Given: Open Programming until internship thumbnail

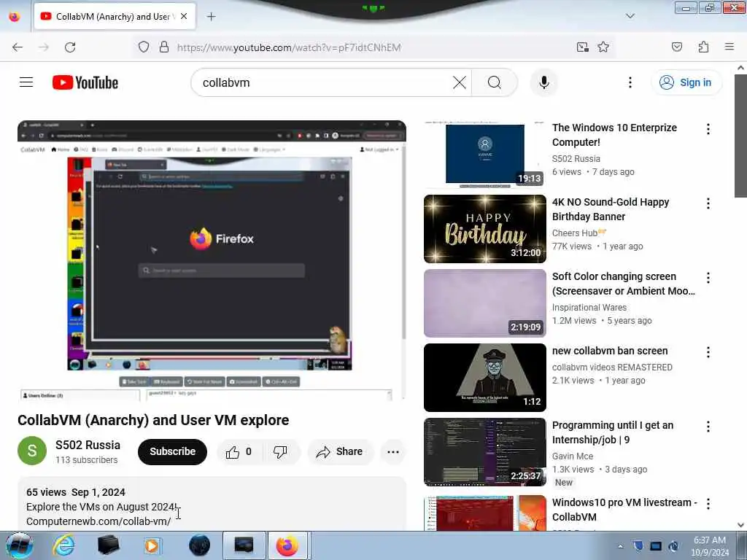Looking at the screenshot, I should point(485,452).
